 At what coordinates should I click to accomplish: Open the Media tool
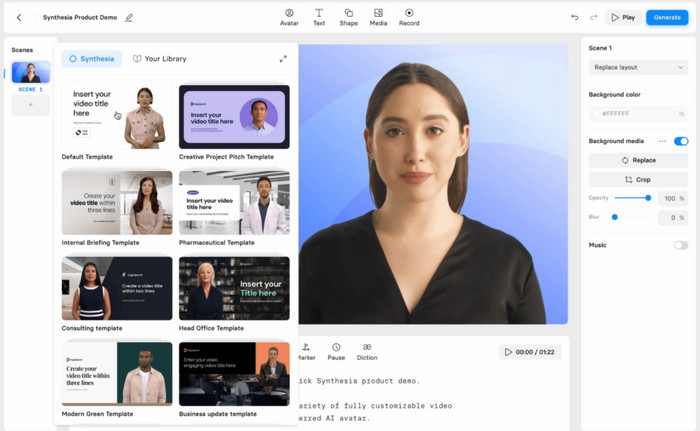click(378, 17)
